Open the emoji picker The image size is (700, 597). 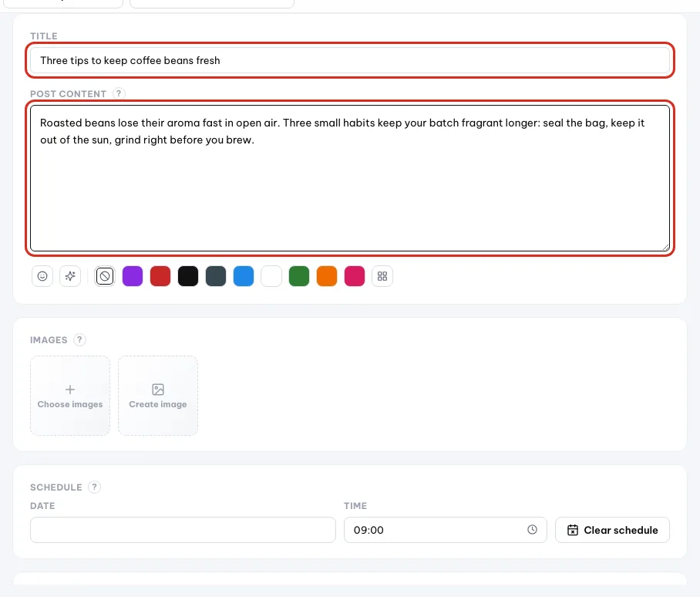42,276
